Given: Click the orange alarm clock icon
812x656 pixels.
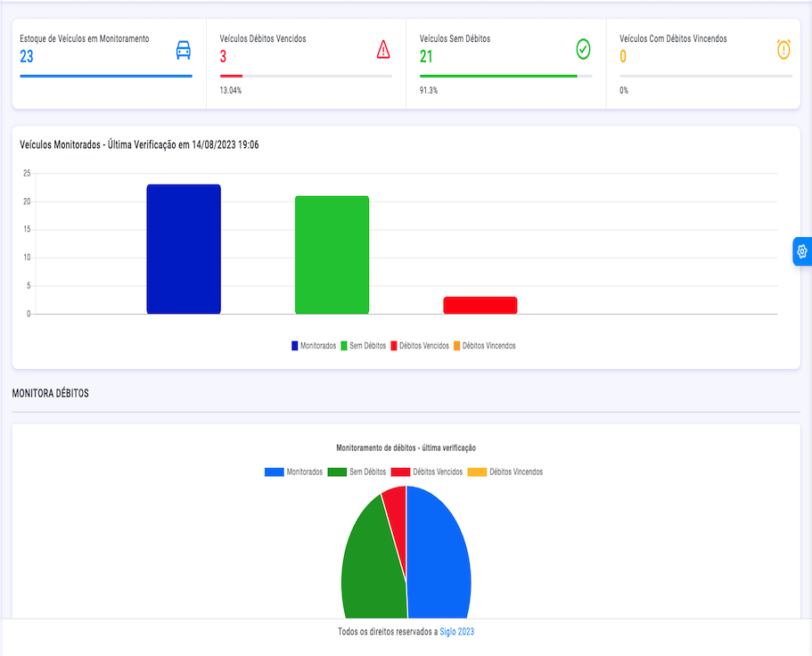Looking at the screenshot, I should pos(783,49).
